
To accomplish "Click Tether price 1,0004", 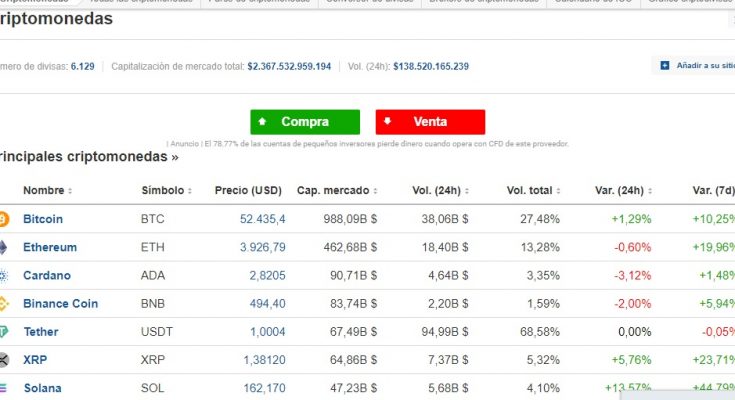I will coord(267,332).
